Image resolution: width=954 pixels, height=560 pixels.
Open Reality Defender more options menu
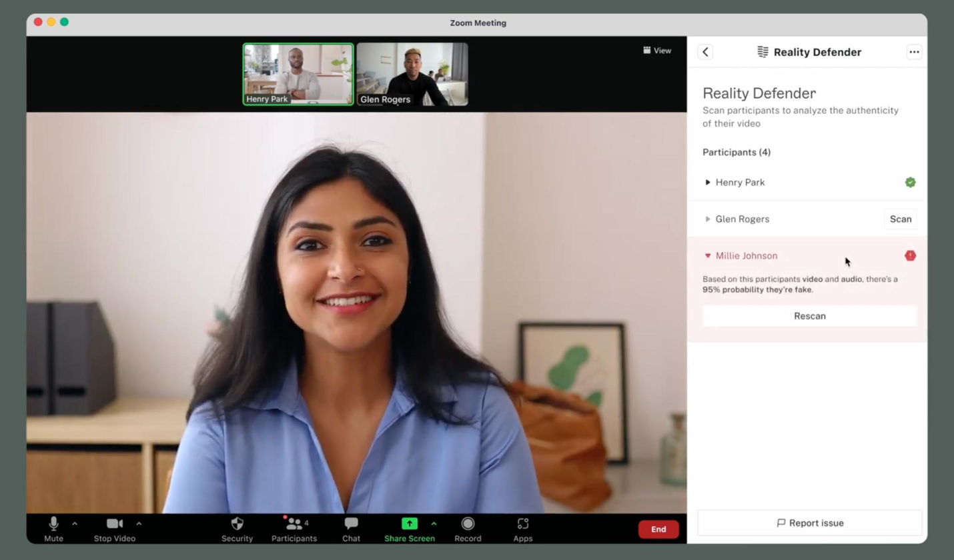914,52
